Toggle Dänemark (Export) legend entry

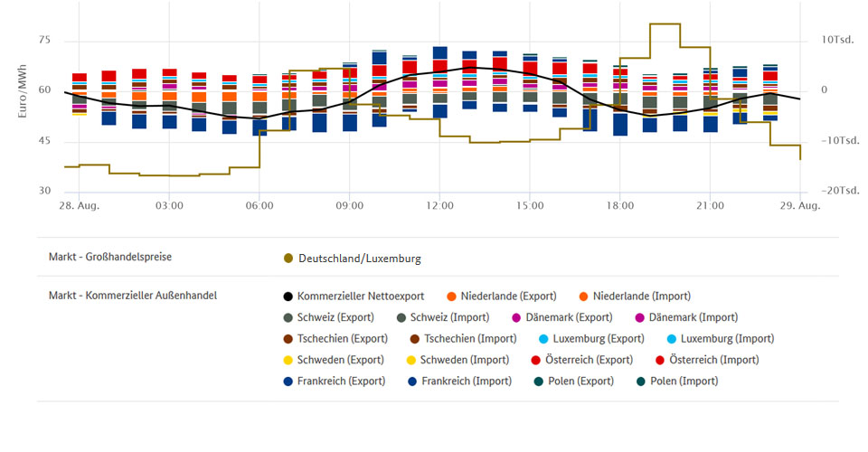(561, 317)
